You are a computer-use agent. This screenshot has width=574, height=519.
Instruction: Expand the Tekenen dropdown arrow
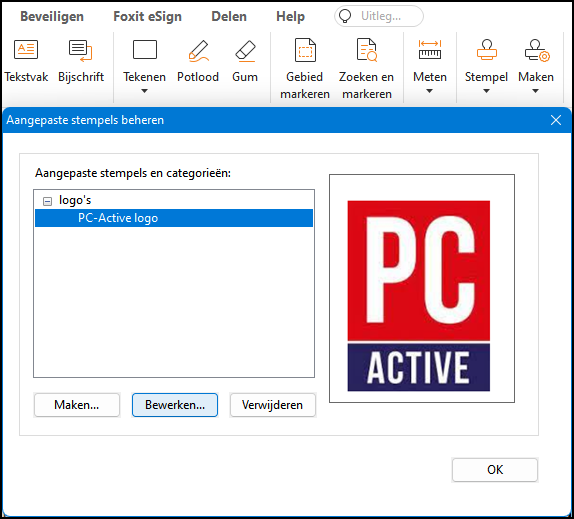144,91
